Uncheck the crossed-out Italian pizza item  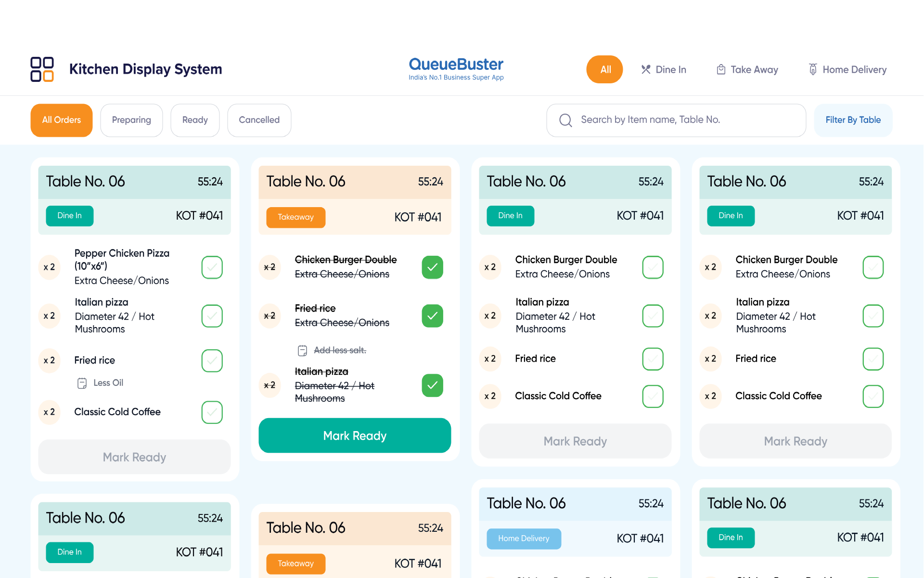point(432,385)
